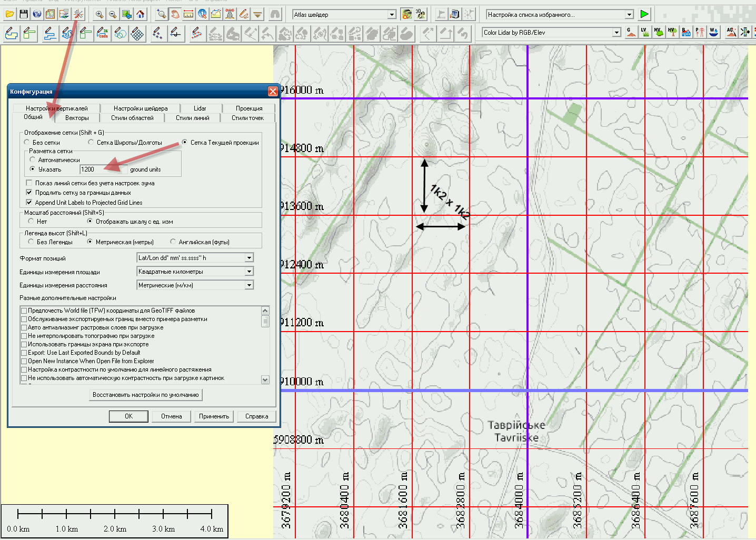Screen dimensions: 756x540
Task: Click the grid spacing field showing 1200
Action: click(103, 169)
